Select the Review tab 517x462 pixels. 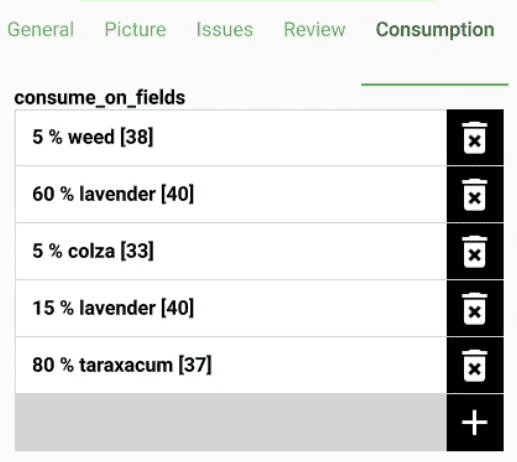(315, 30)
